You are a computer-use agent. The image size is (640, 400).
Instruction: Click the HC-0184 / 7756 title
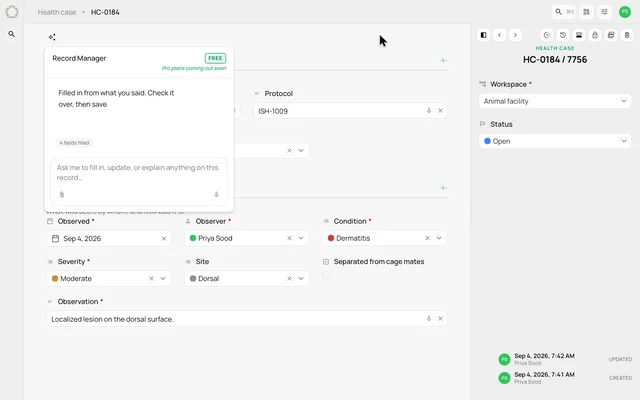(555, 60)
